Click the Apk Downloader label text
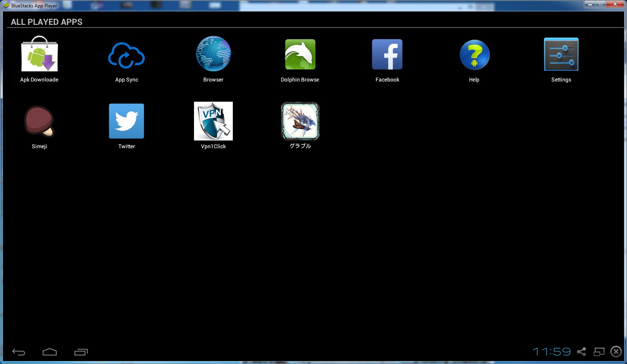 click(39, 80)
